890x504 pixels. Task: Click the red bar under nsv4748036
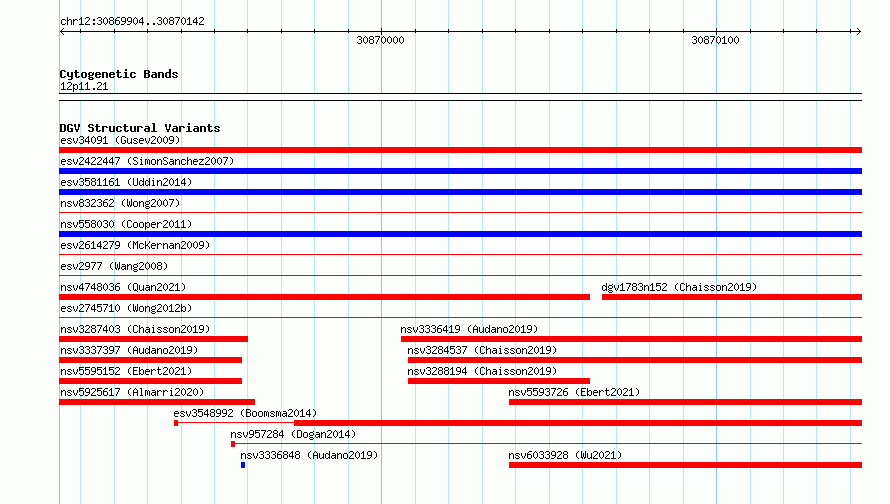click(325, 297)
